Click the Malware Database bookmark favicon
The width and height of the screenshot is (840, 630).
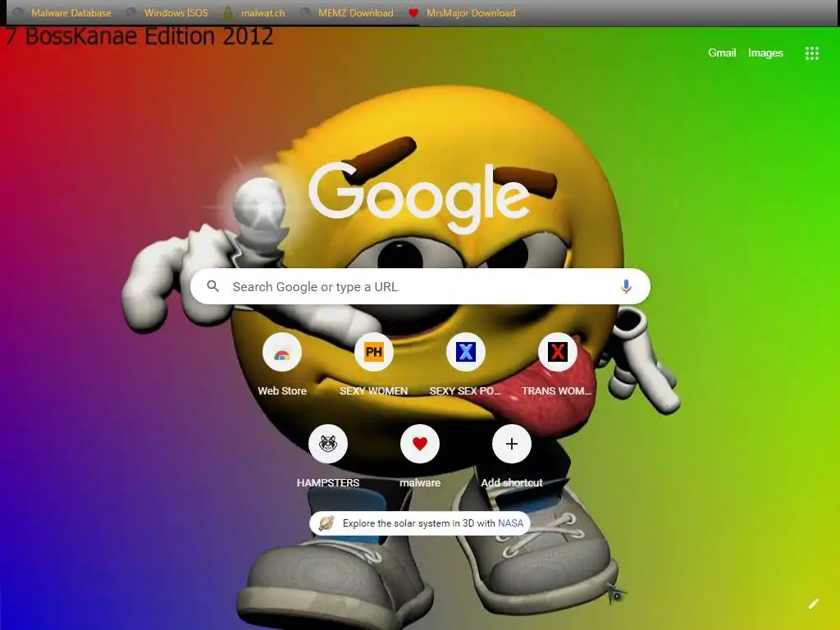[x=18, y=13]
